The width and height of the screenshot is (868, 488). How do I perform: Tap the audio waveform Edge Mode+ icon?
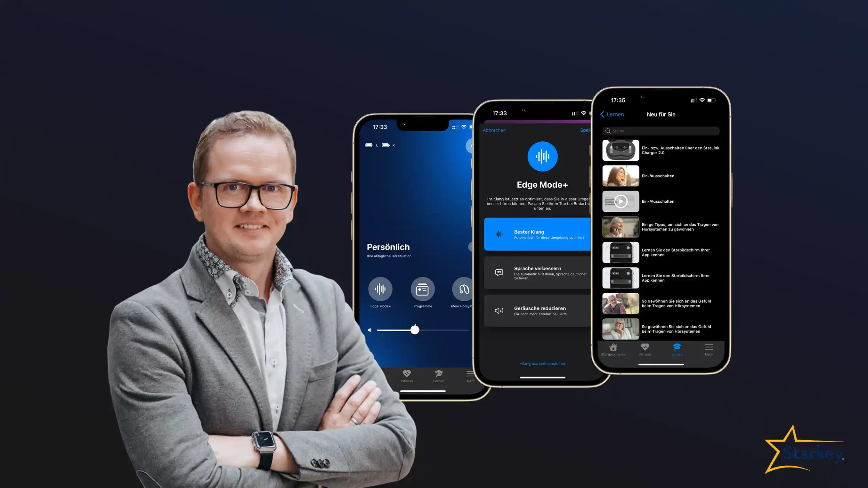[x=380, y=289]
